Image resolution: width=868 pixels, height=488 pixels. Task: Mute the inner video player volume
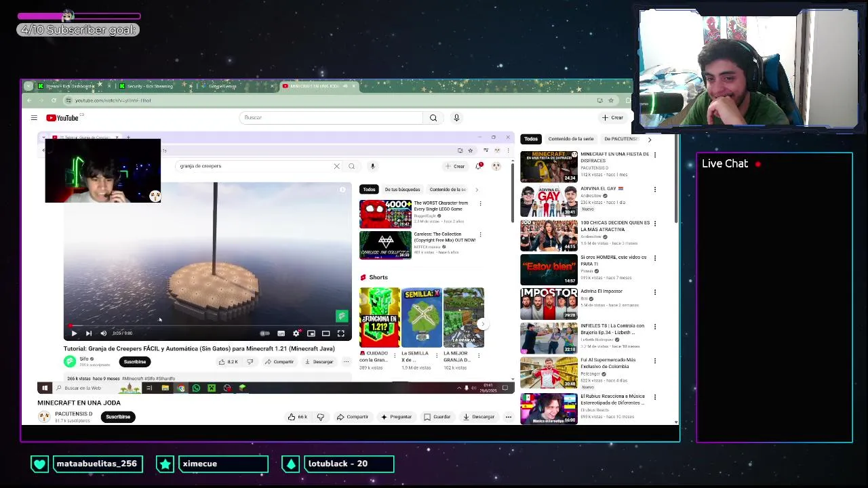pos(103,333)
